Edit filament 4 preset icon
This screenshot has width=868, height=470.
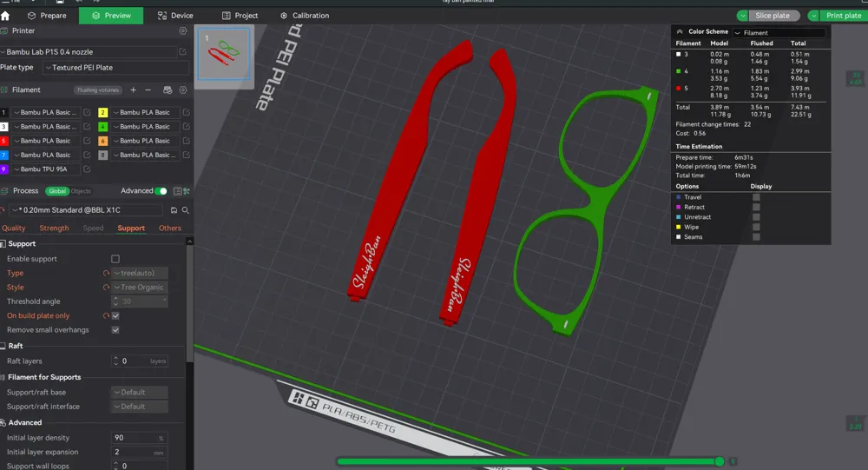coord(187,126)
